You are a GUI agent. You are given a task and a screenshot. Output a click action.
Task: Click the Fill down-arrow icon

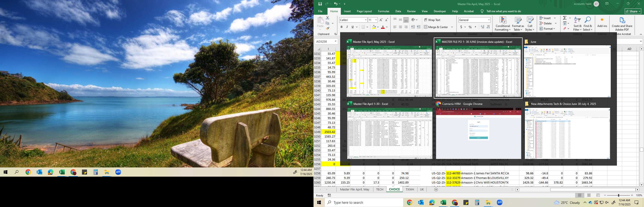pyautogui.click(x=565, y=23)
